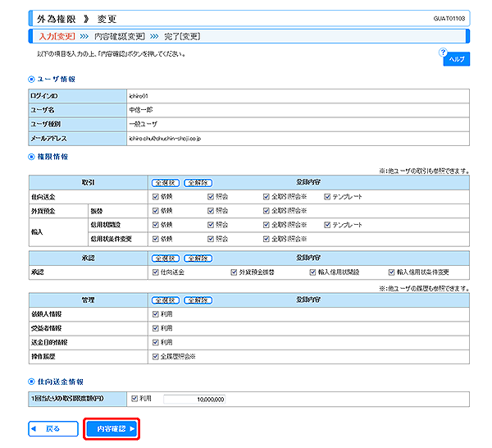This screenshot has width=492, height=448.
Task: Toggle 照会 checkbox in 信用状条件変更 row
Action: (x=211, y=239)
